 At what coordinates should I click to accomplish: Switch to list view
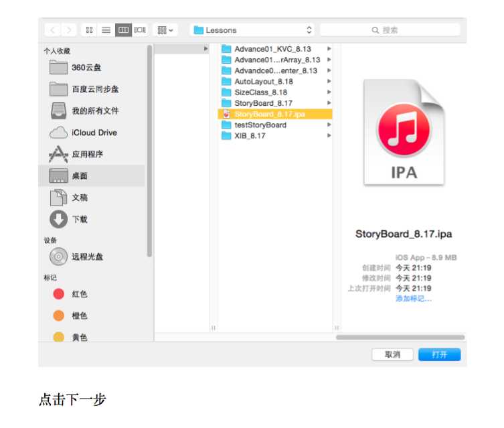click(106, 30)
